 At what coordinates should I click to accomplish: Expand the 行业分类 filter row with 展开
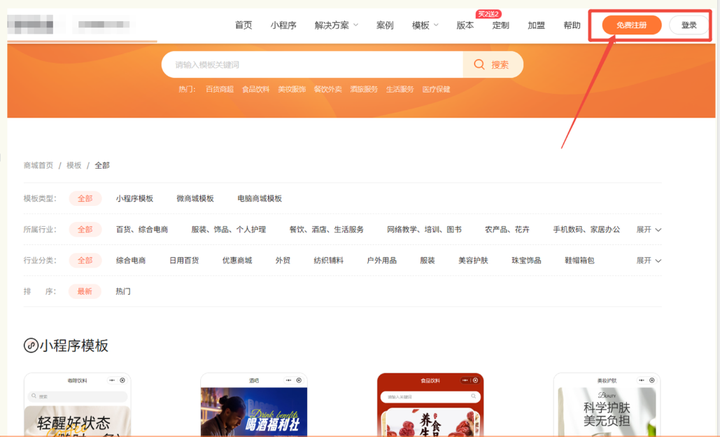[x=649, y=261]
